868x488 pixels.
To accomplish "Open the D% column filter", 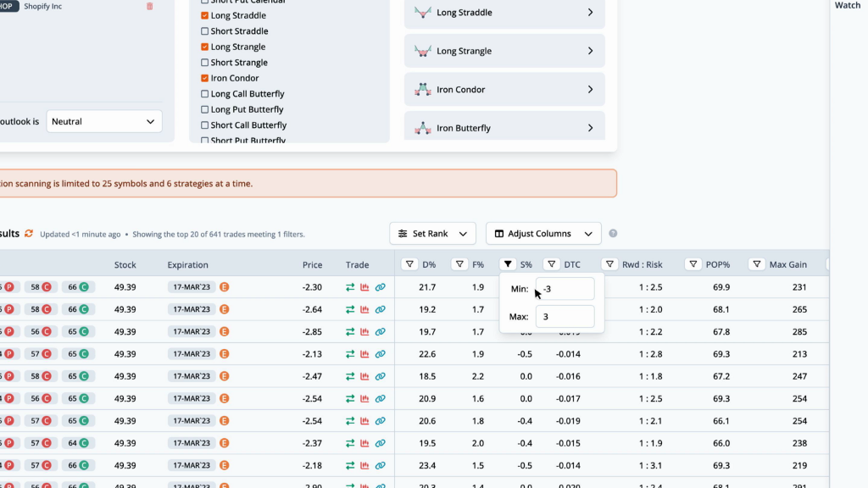I will pyautogui.click(x=409, y=264).
